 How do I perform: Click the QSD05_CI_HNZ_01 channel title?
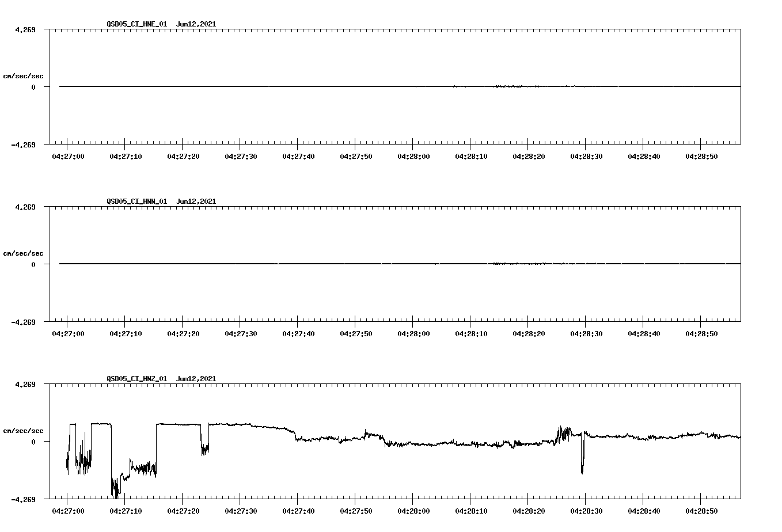point(137,379)
